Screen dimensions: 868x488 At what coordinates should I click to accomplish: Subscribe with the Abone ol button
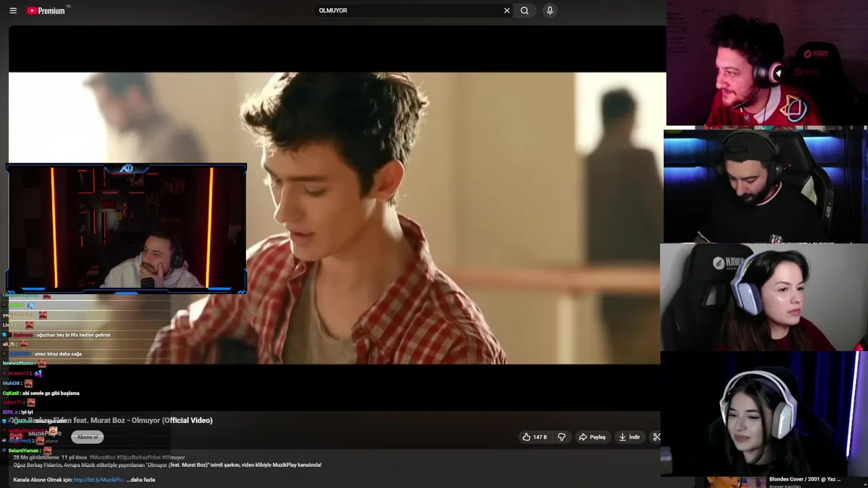pyautogui.click(x=87, y=437)
